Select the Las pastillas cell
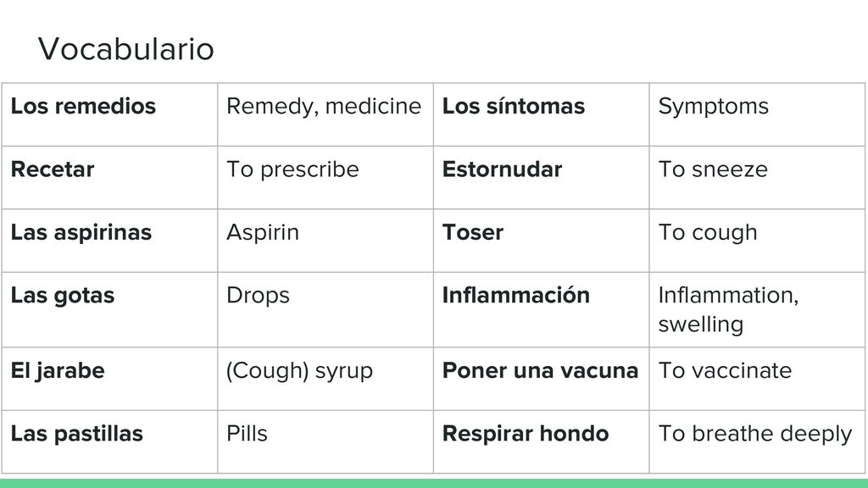This screenshot has height=488, width=868. pos(109,441)
